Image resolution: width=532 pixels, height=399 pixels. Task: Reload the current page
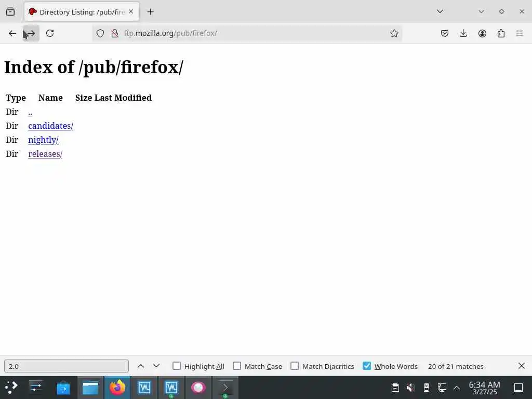coord(50,33)
